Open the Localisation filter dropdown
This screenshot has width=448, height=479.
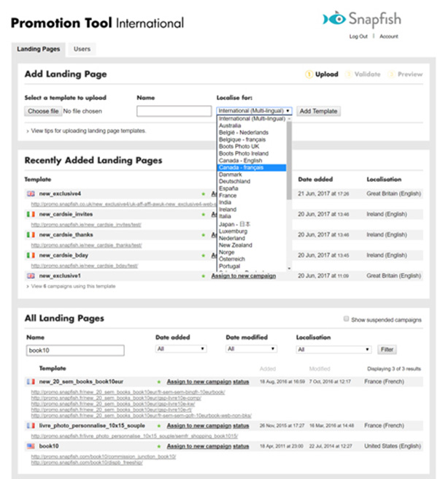[334, 350]
